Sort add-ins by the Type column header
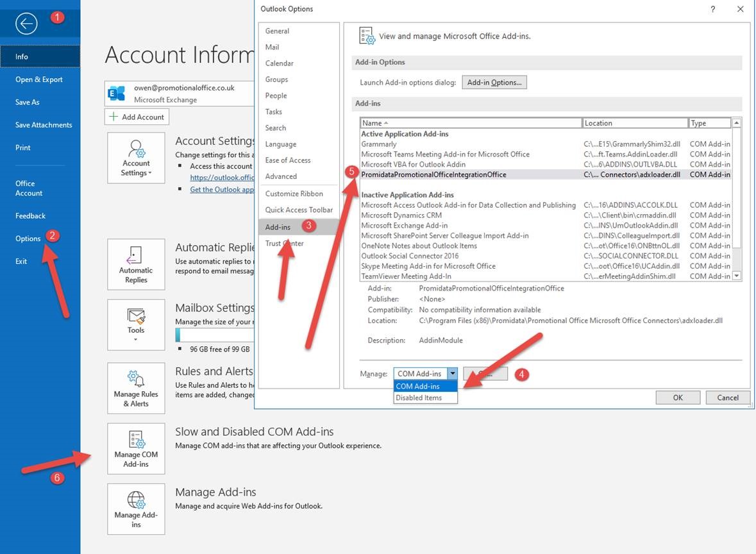The height and width of the screenshot is (554, 756). [710, 123]
